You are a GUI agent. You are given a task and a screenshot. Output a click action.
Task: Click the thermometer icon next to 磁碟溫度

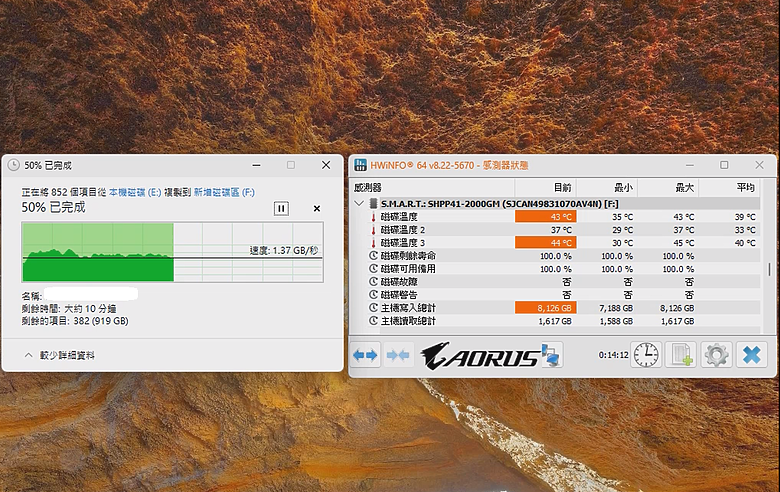[x=373, y=217]
